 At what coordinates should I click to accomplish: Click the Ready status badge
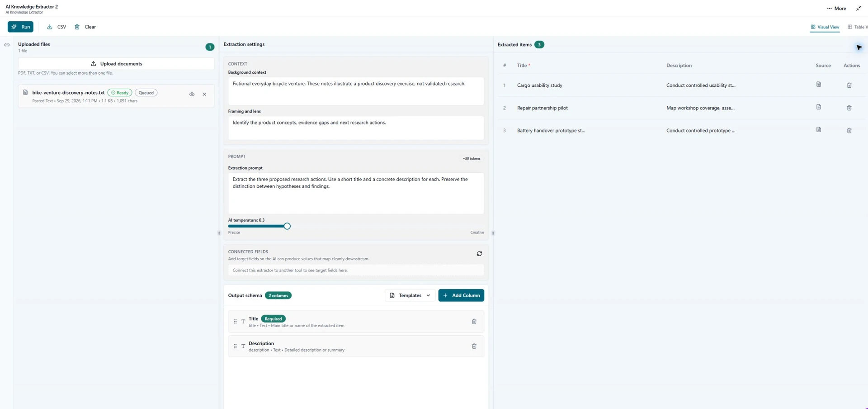coord(120,93)
